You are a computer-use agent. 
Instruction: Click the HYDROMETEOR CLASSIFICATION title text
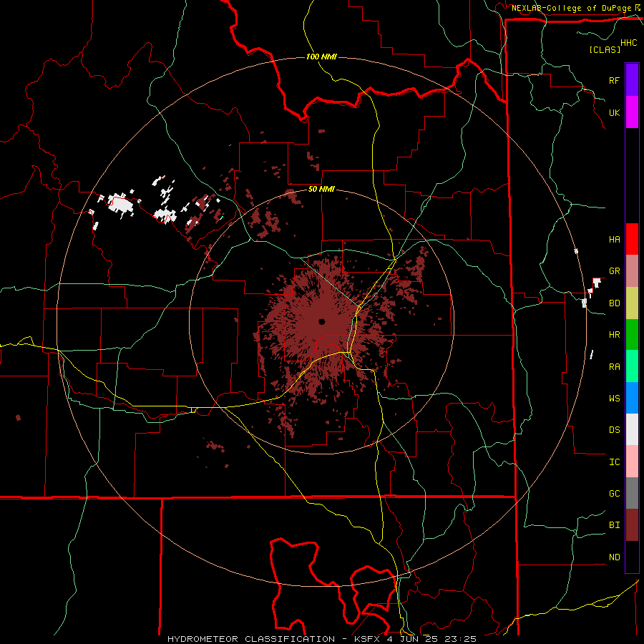click(x=251, y=639)
